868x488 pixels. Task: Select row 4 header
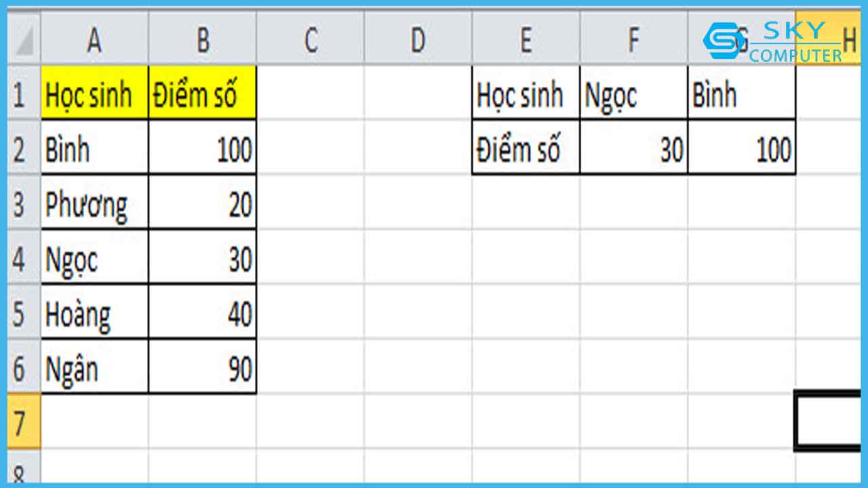coord(24,257)
